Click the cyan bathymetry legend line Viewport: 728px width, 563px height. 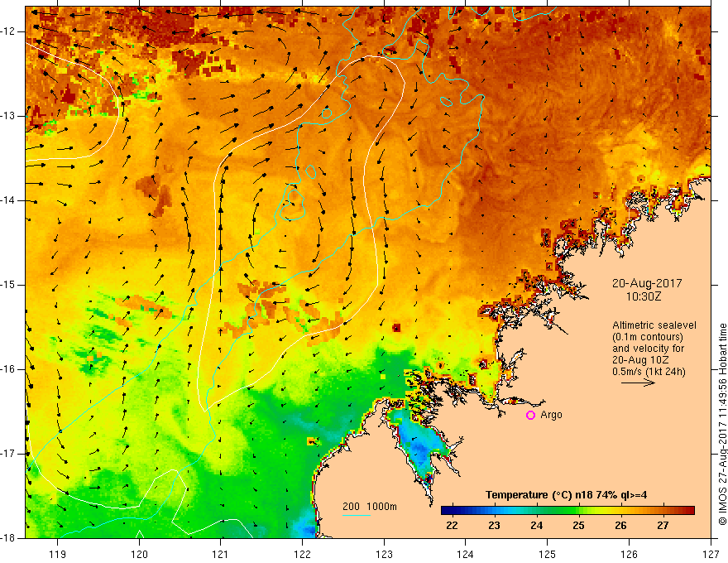(357, 515)
